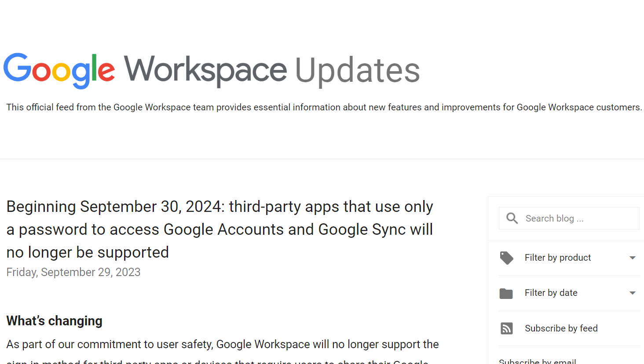Click the search magnifying glass icon
This screenshot has height=364, width=644.
point(512,218)
